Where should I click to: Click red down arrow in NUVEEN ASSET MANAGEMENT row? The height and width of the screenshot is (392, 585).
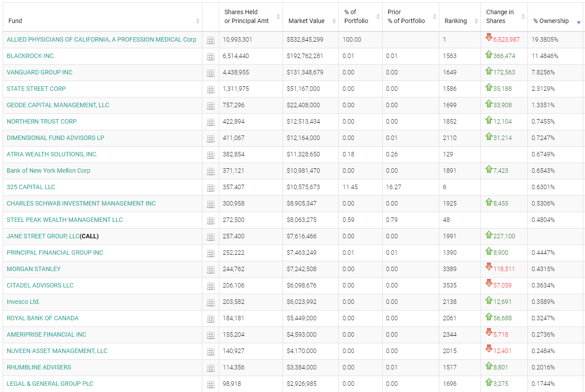(x=489, y=349)
